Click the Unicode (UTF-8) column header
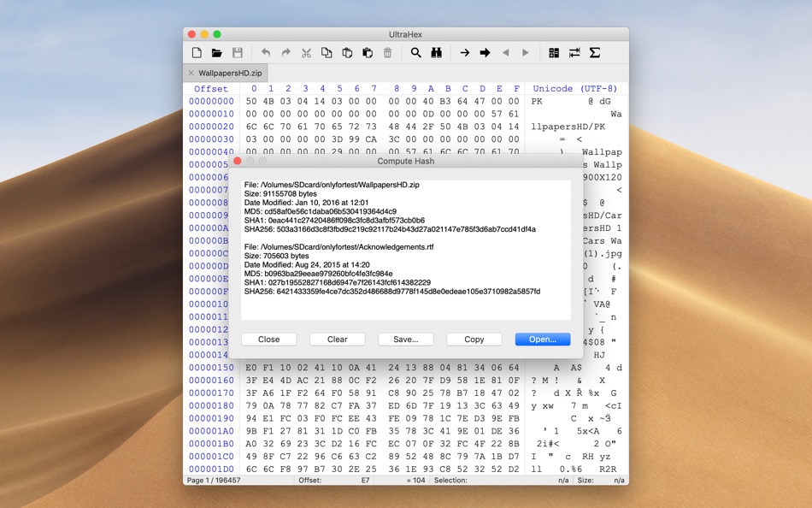 [575, 89]
